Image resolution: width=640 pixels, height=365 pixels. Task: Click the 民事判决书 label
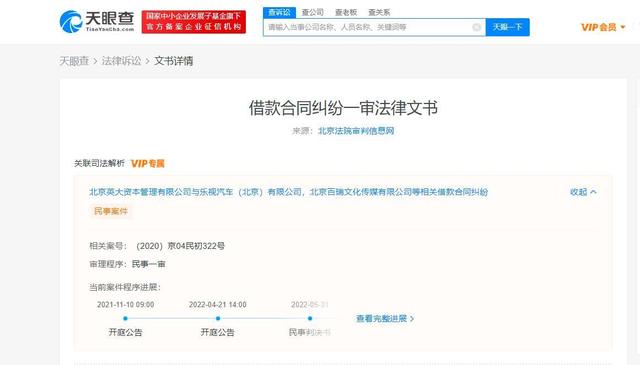[x=310, y=332]
